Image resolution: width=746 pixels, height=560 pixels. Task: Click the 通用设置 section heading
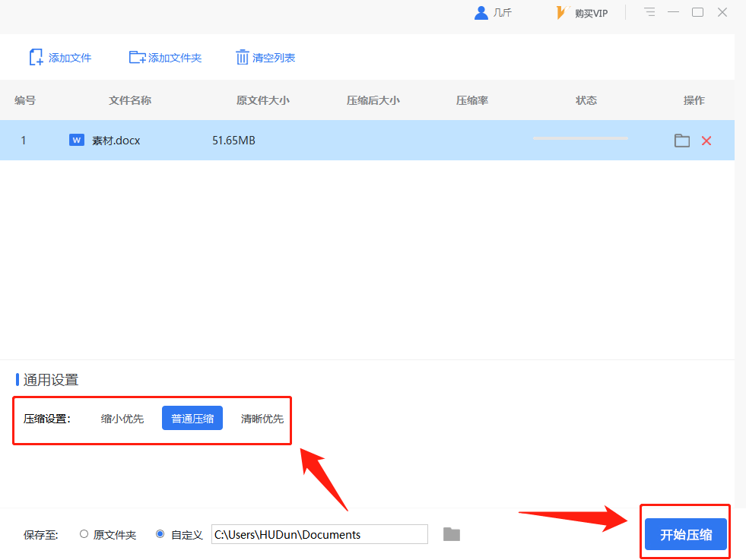pyautogui.click(x=51, y=380)
